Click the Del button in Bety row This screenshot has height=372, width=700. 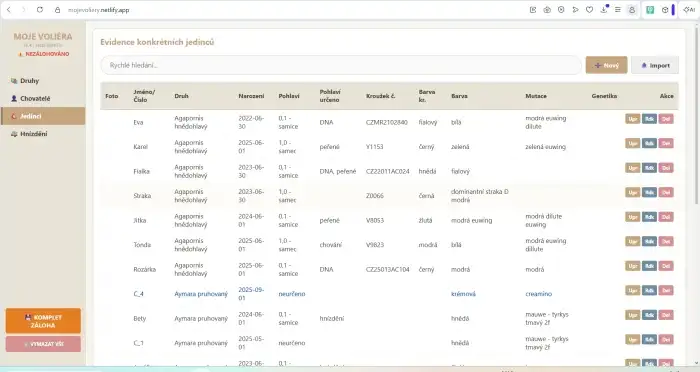[x=666, y=315]
